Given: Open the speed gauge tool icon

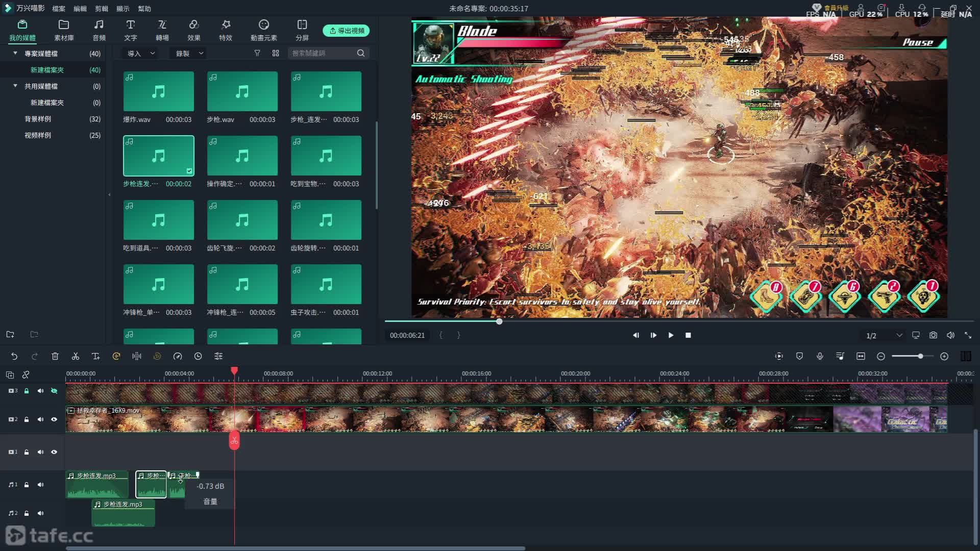Looking at the screenshot, I should pos(178,356).
